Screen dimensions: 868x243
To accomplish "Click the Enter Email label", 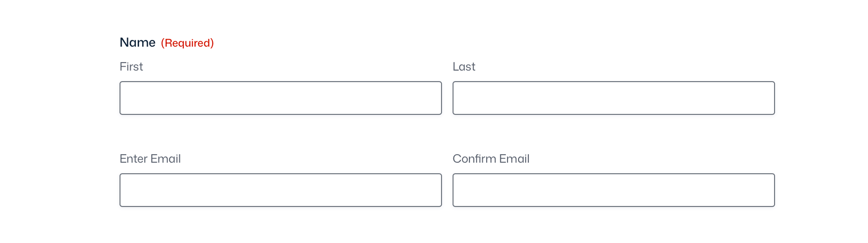I will (x=150, y=159).
